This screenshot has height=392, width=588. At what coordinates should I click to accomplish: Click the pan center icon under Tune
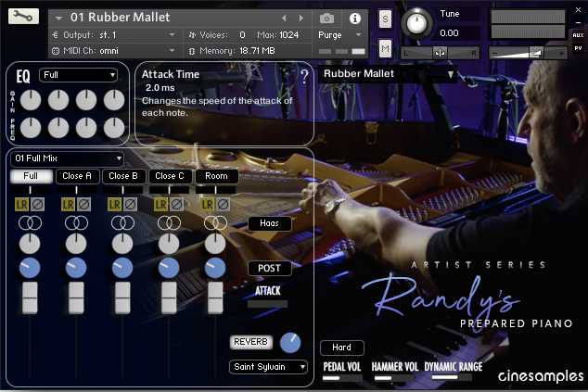point(440,53)
